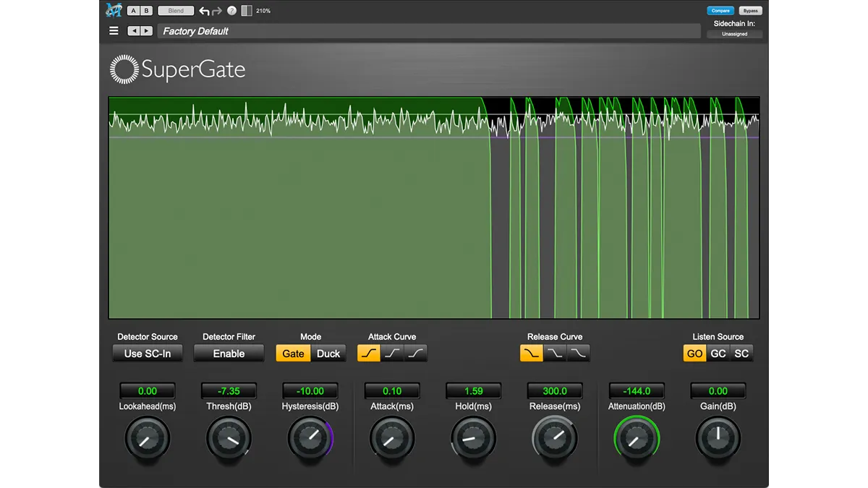Click the Compare button

click(x=720, y=11)
